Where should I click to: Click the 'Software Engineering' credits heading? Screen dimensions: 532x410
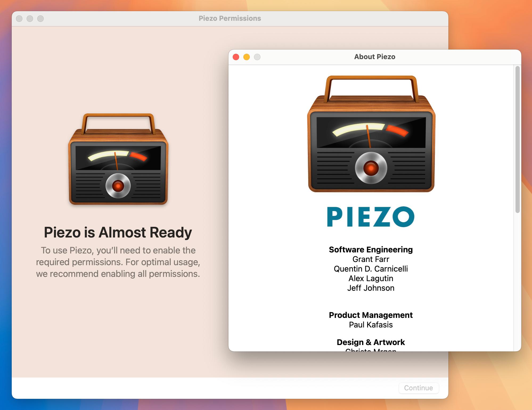click(371, 249)
